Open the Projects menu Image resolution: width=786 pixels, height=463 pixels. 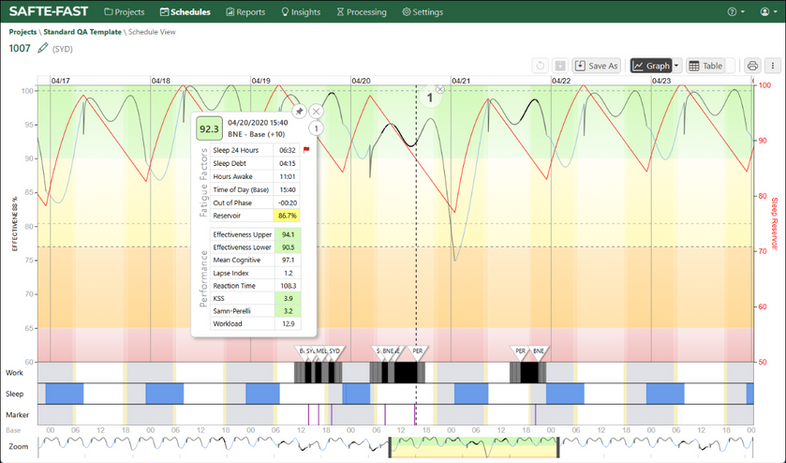pos(124,12)
